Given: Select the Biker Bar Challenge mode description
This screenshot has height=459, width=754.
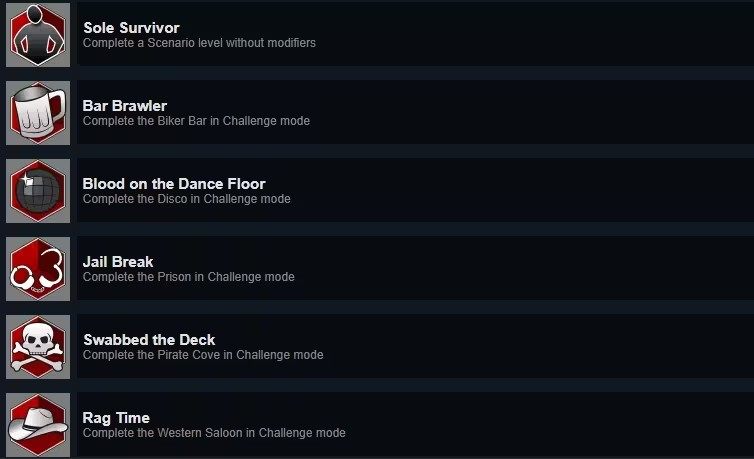Looking at the screenshot, I should tap(196, 121).
